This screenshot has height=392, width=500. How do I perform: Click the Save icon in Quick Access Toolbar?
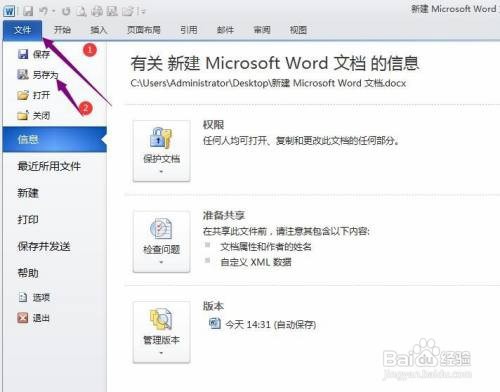pos(28,11)
